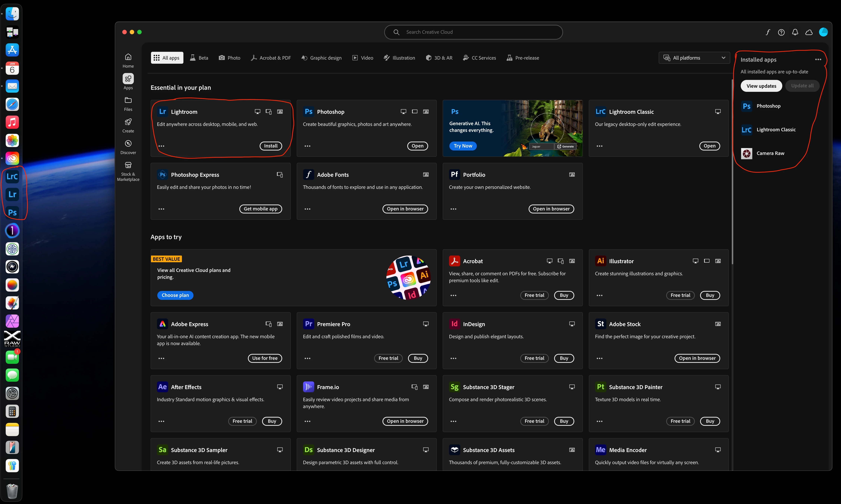Image resolution: width=841 pixels, height=504 pixels.
Task: Click the notifications bell icon
Action: (x=795, y=32)
